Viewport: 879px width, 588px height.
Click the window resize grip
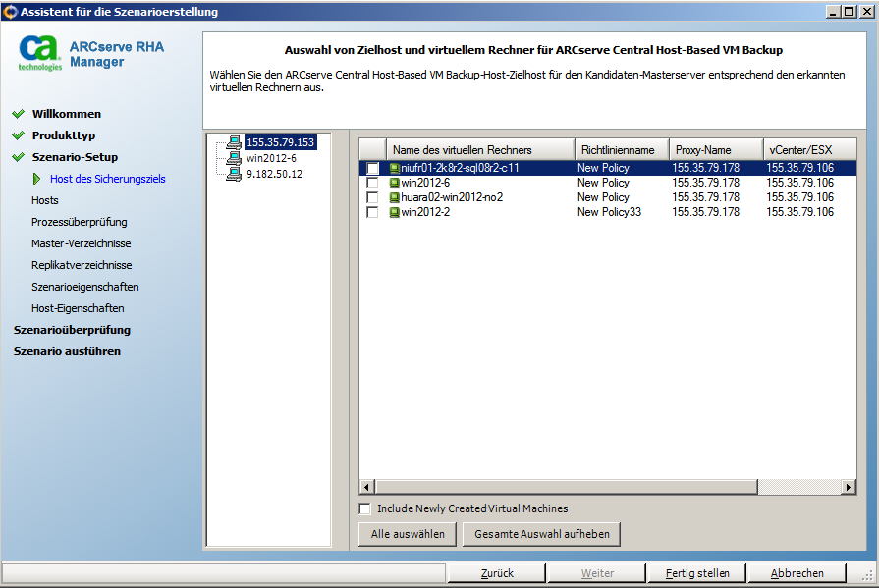869,575
